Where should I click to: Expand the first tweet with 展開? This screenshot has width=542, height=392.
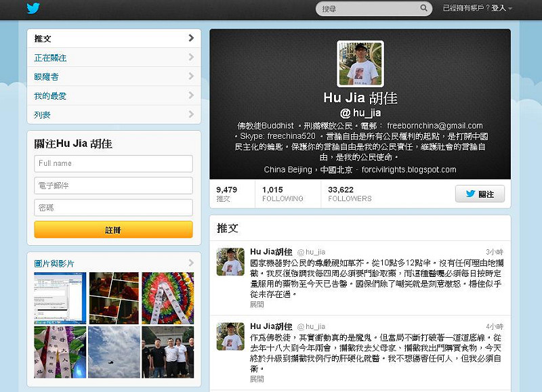pos(257,305)
